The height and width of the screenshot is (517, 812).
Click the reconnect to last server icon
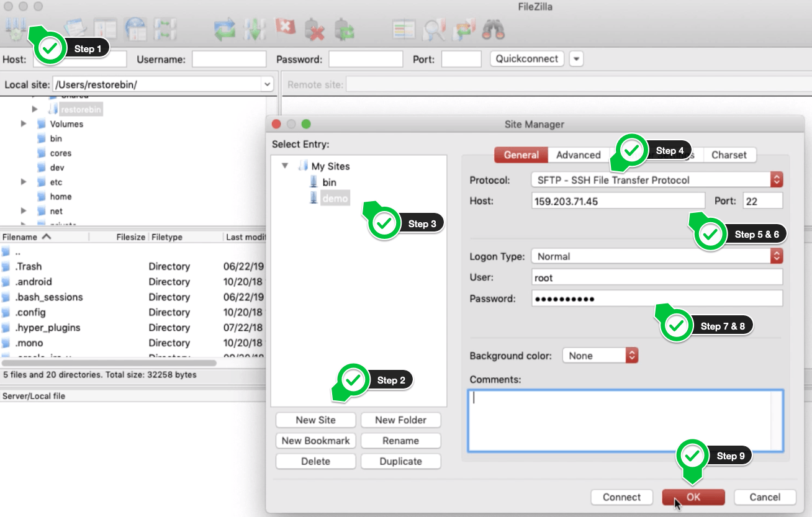pyautogui.click(x=345, y=29)
